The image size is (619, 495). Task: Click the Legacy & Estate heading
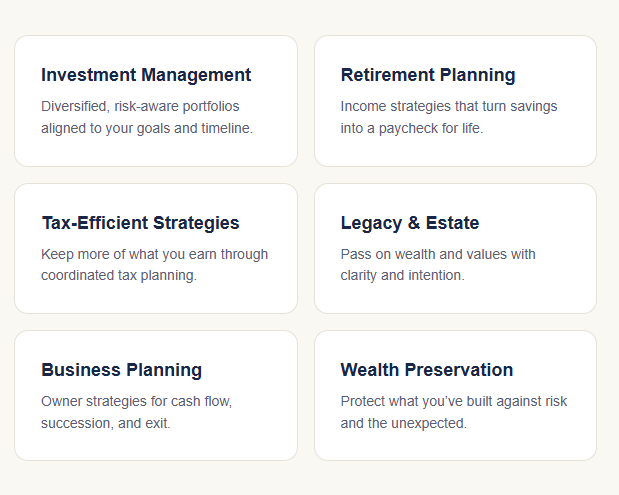[410, 223]
